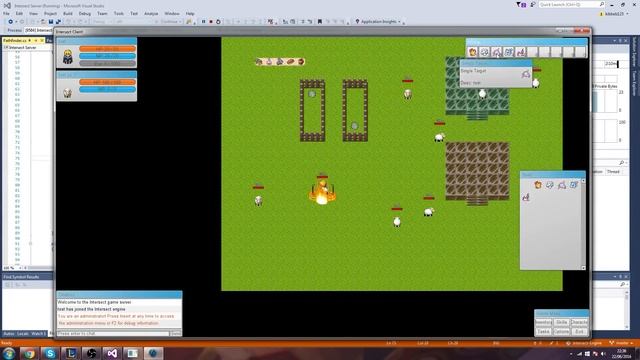
Task: Click the Locals tab at the bottom left
Action: [x=22, y=334]
